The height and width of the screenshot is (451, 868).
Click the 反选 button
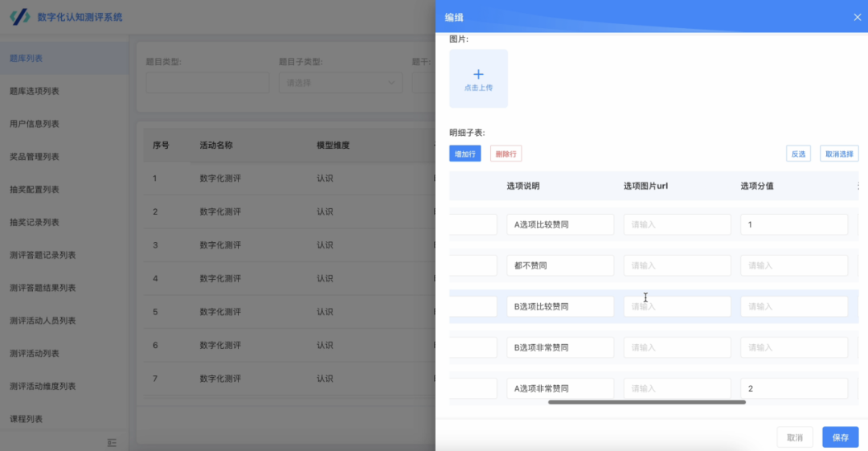tap(798, 154)
